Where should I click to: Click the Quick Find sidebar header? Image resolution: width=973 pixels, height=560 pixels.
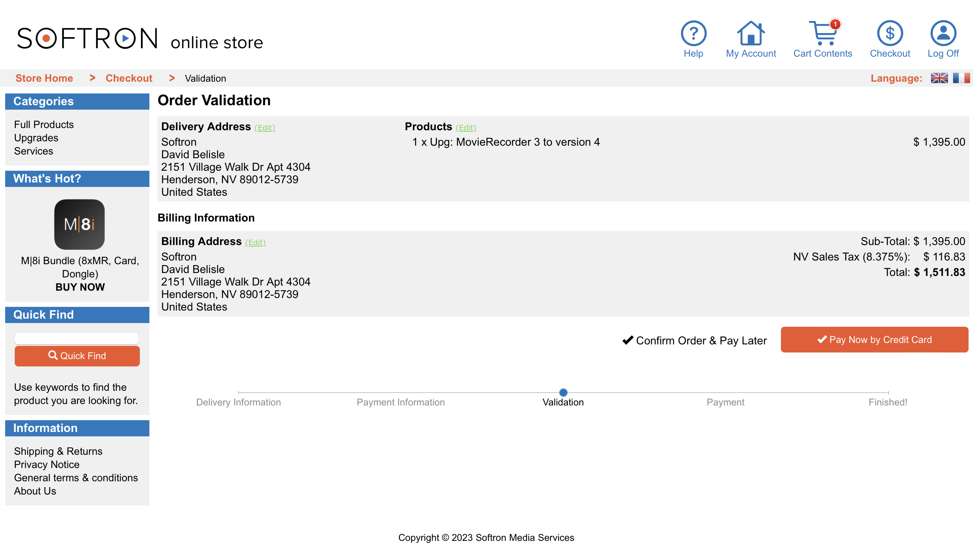tap(77, 315)
